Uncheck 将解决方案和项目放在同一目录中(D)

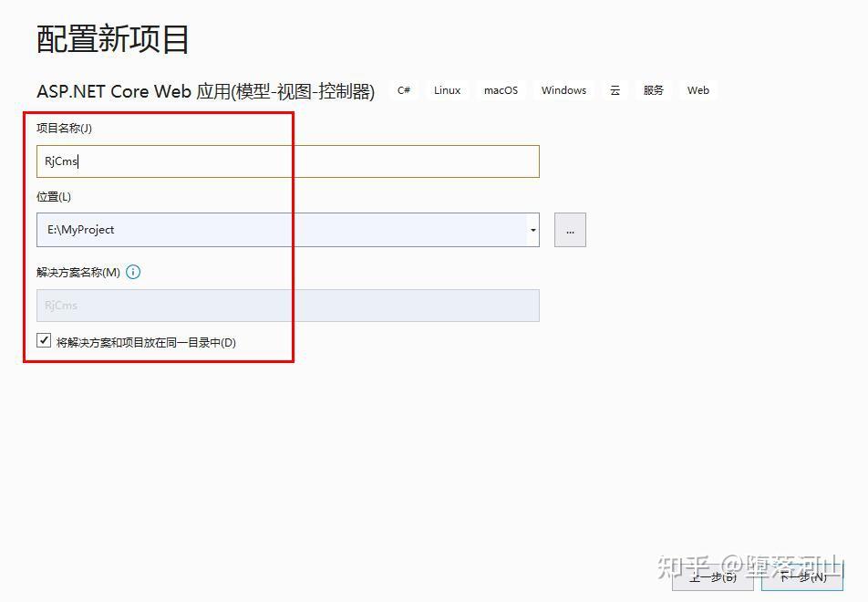[43, 340]
